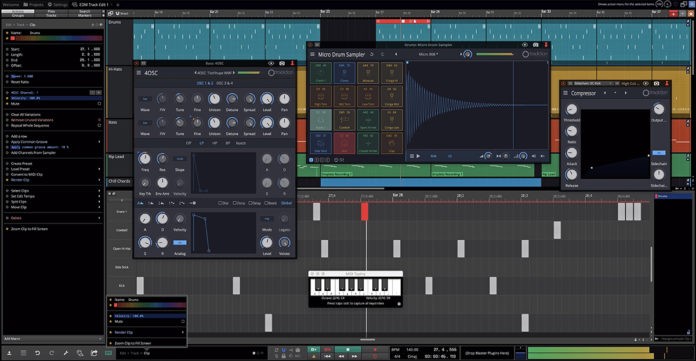696x361 pixels.
Task: Open Micro Drum Sampler hamburger menu
Action: [312, 54]
